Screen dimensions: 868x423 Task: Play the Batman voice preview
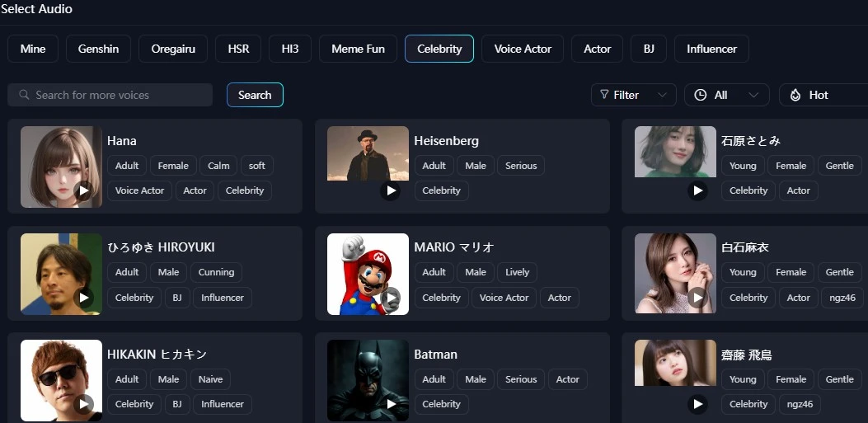pos(390,404)
